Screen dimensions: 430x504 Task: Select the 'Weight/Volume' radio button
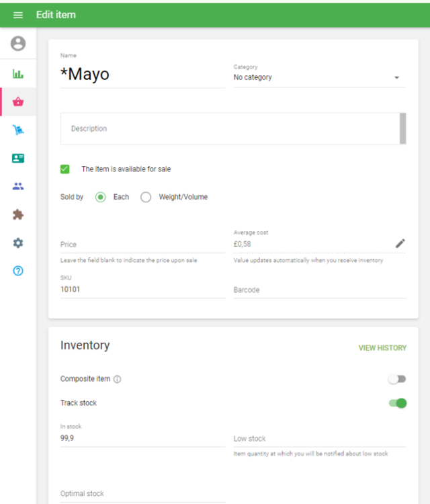(x=146, y=197)
